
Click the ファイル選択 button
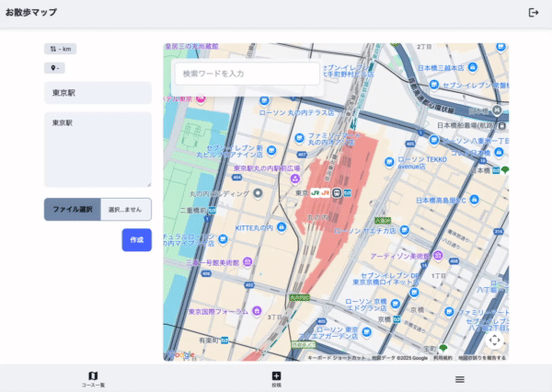pos(73,209)
